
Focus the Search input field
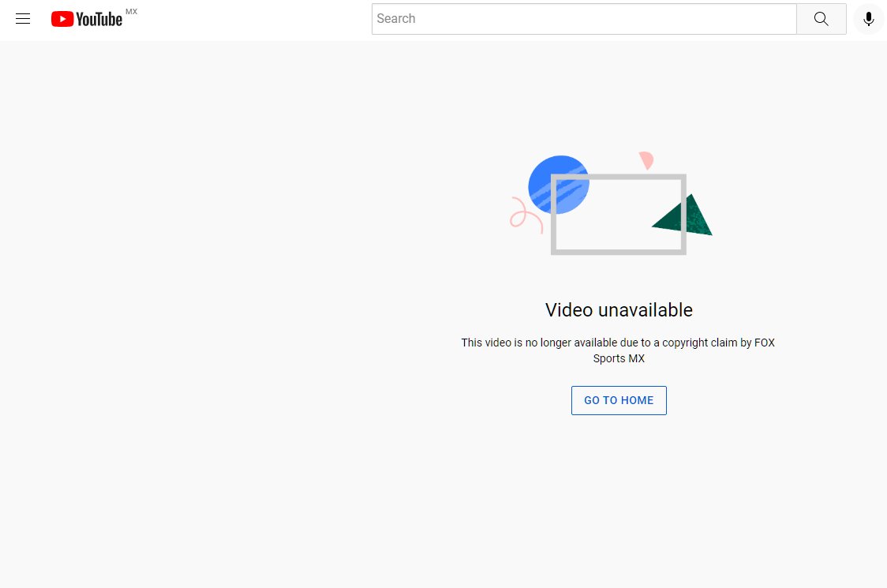(x=584, y=19)
